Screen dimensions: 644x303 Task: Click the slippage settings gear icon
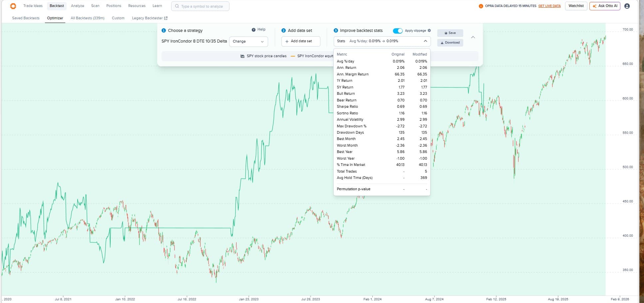click(429, 31)
